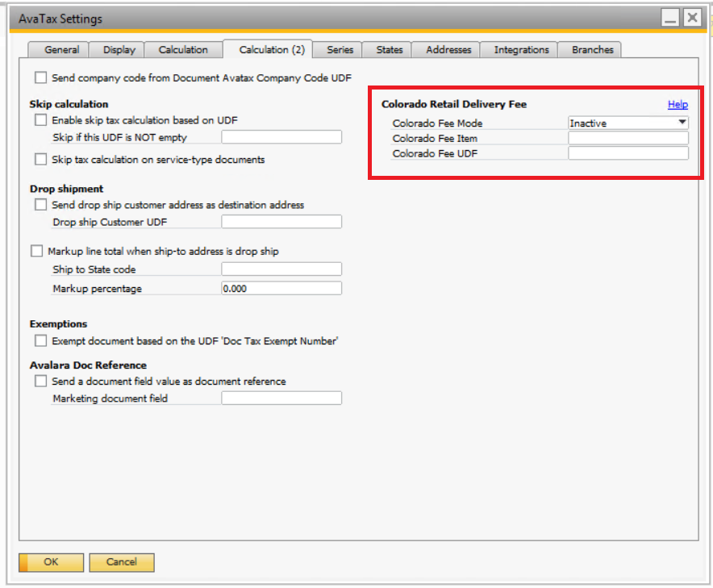Screen dimensions: 713x588
Task: Click the Cancel button
Action: pyautogui.click(x=122, y=562)
